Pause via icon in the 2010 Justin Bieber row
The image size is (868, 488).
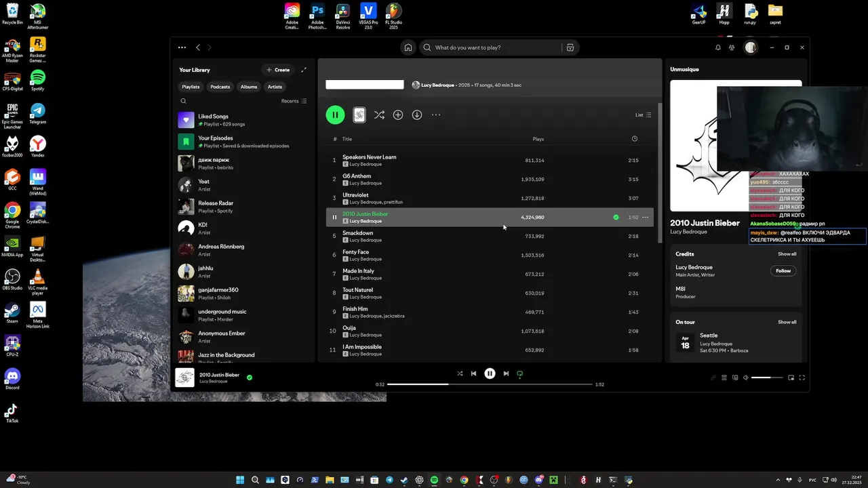(x=334, y=218)
